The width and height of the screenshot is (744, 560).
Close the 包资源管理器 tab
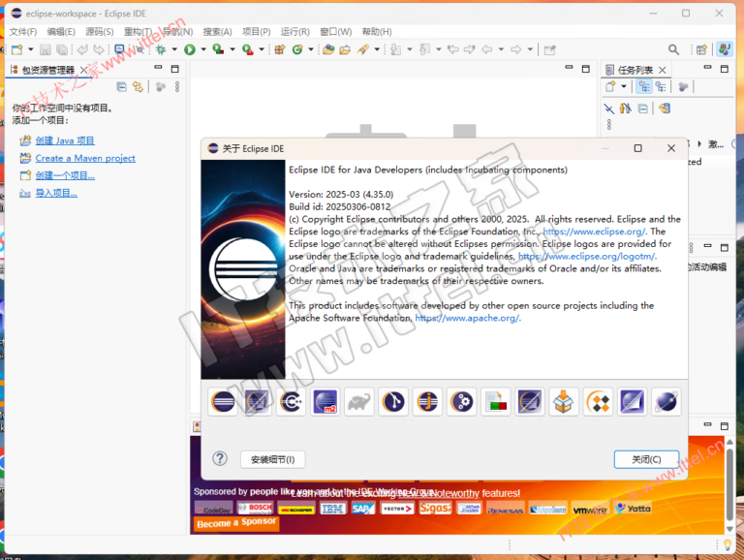coord(83,70)
